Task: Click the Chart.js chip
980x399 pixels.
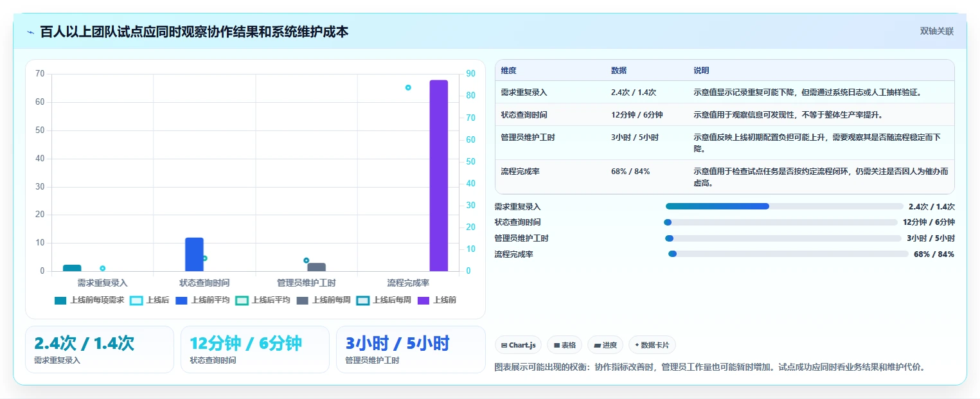Action: tap(519, 345)
